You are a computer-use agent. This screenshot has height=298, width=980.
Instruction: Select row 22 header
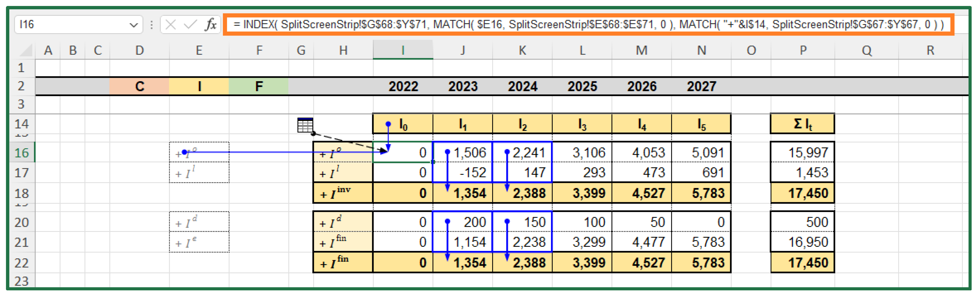coord(22,263)
